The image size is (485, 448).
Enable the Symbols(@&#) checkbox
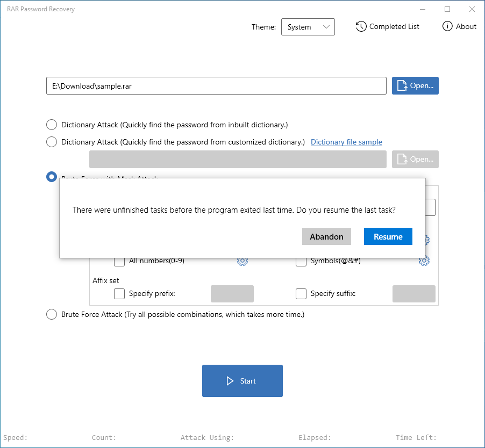point(301,262)
